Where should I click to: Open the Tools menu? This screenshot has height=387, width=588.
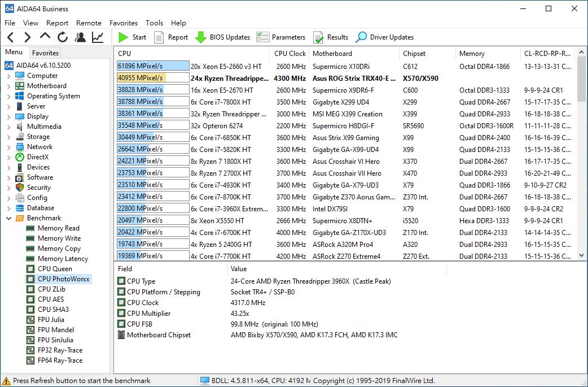coord(154,23)
